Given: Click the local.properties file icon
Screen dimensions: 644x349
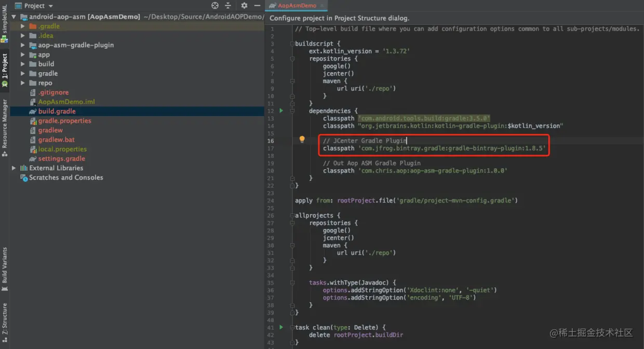Looking at the screenshot, I should tap(33, 149).
